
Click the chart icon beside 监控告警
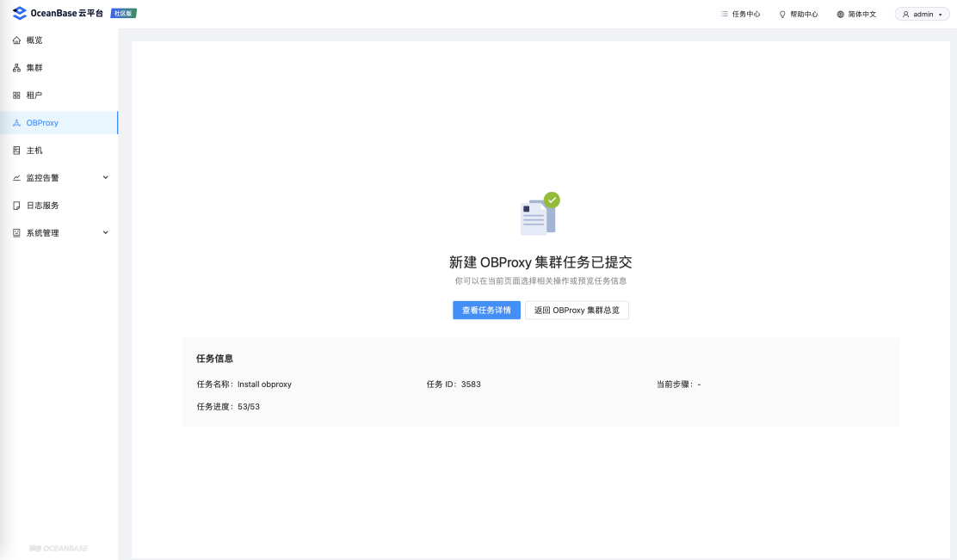click(16, 177)
